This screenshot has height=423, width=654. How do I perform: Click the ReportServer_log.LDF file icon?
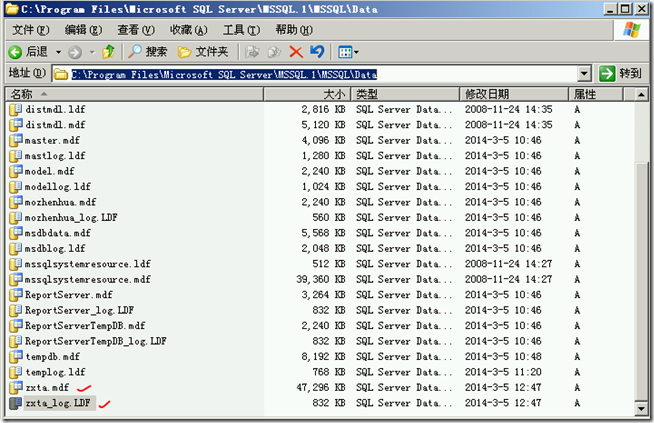16,310
